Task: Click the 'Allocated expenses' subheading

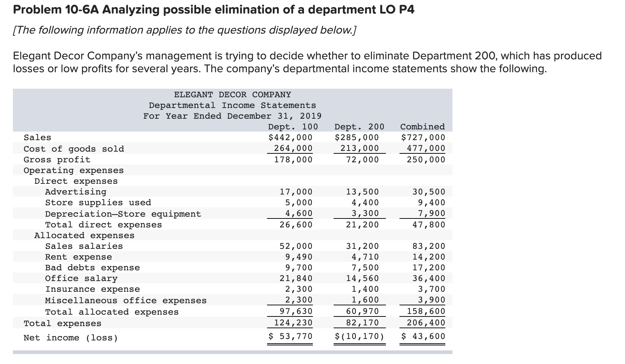Action: (84, 236)
